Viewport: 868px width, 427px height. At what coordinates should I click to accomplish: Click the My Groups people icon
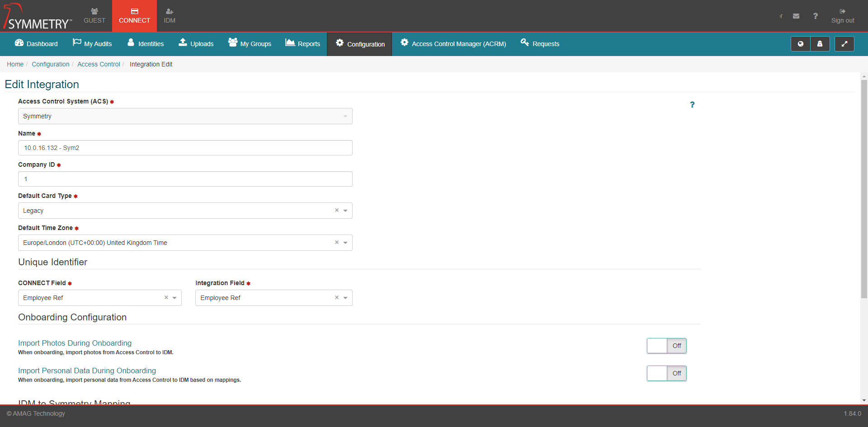point(233,42)
